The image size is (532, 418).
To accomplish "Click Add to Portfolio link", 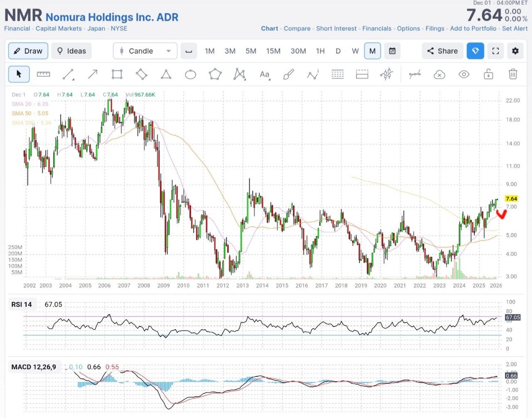I will (x=473, y=28).
